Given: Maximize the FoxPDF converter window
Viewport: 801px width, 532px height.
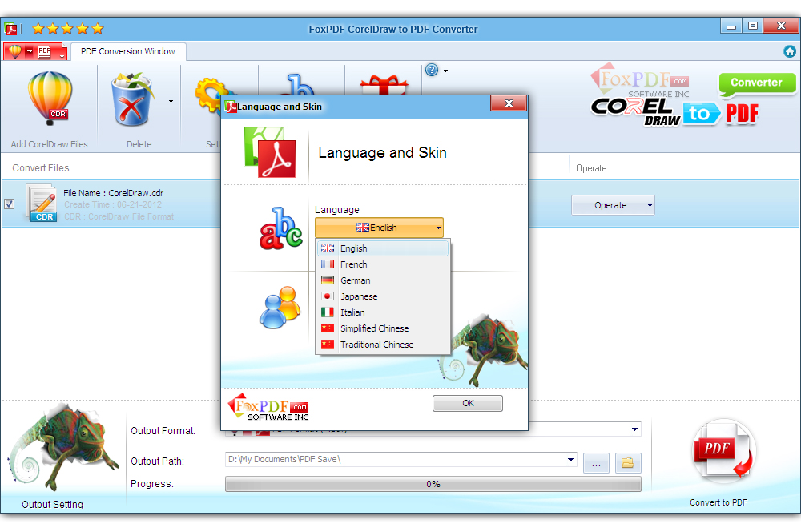Looking at the screenshot, I should pos(752,26).
